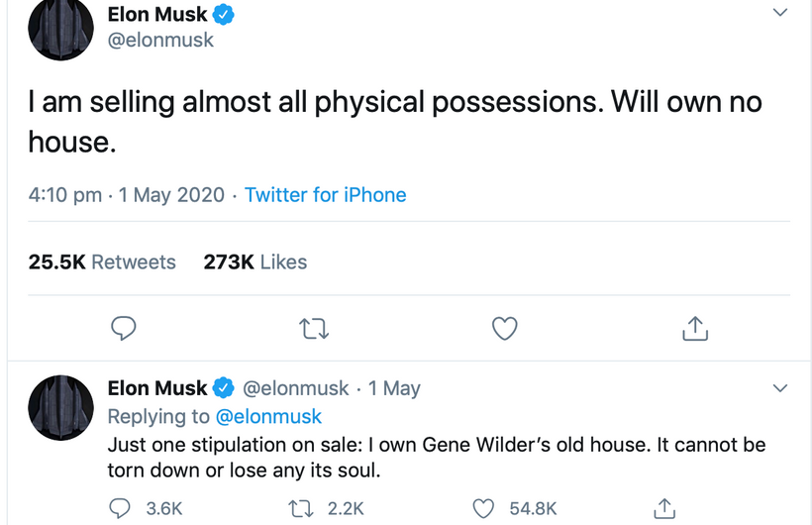This screenshot has width=812, height=525.
Task: Open the @elonmusk handle under main tweet
Action: click(160, 41)
